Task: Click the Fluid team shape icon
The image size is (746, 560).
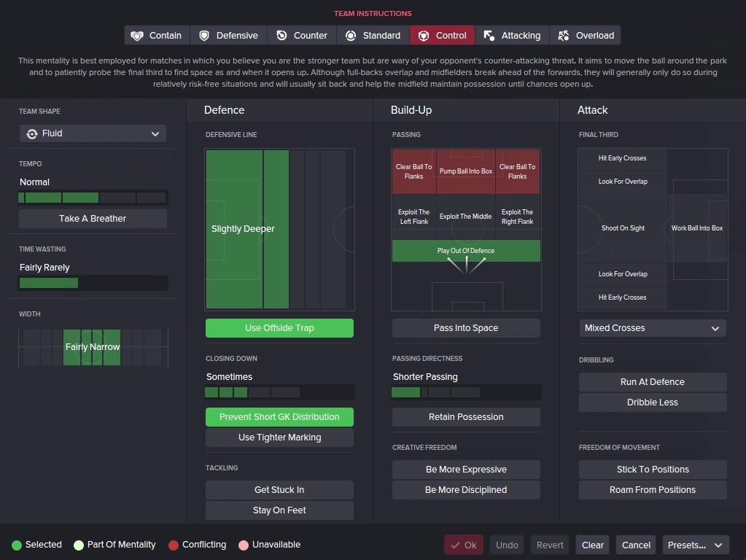Action: (x=32, y=133)
